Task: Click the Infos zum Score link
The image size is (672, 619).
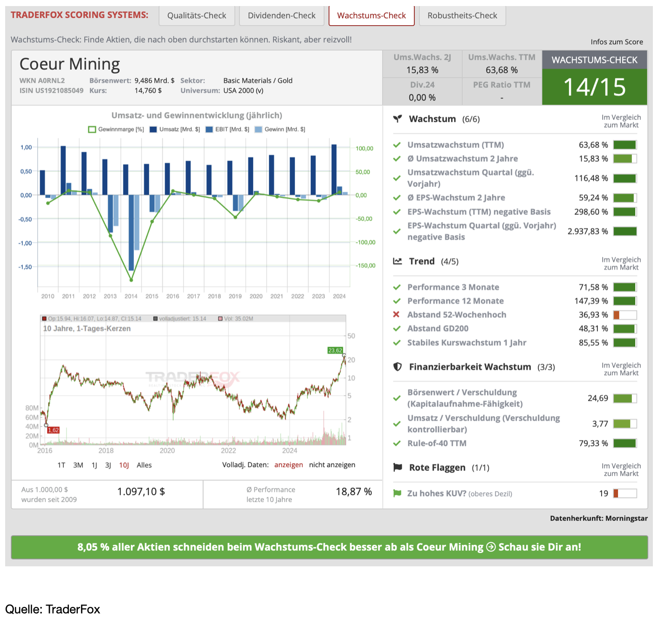Action: [x=617, y=42]
